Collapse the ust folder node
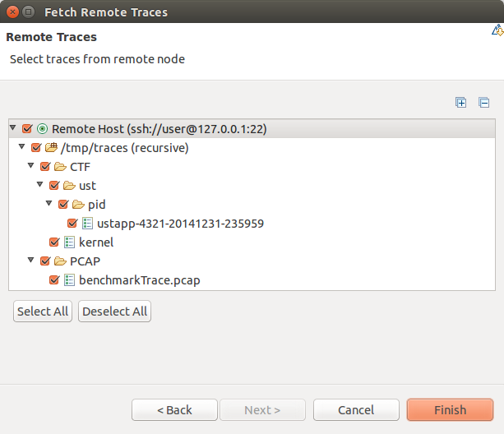The width and height of the screenshot is (504, 434). point(39,185)
